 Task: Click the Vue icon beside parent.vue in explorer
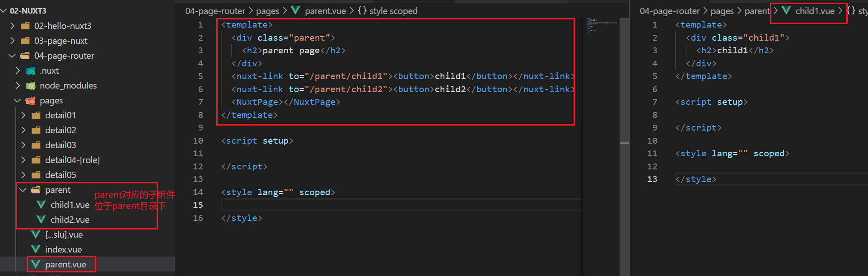tap(36, 264)
